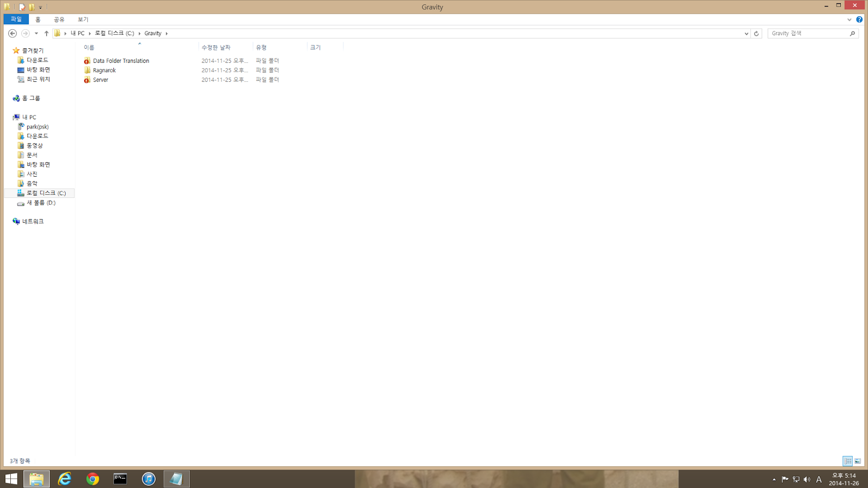Select 홈 그룹 in navigation pane
This screenshot has height=488, width=868.
(31, 98)
